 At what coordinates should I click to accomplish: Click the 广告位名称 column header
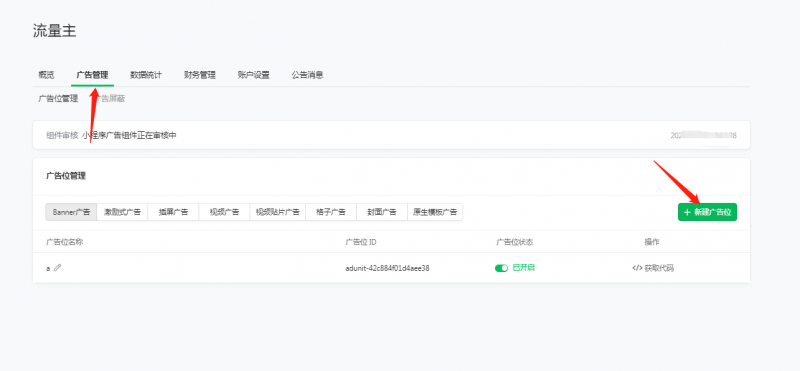tap(65, 242)
